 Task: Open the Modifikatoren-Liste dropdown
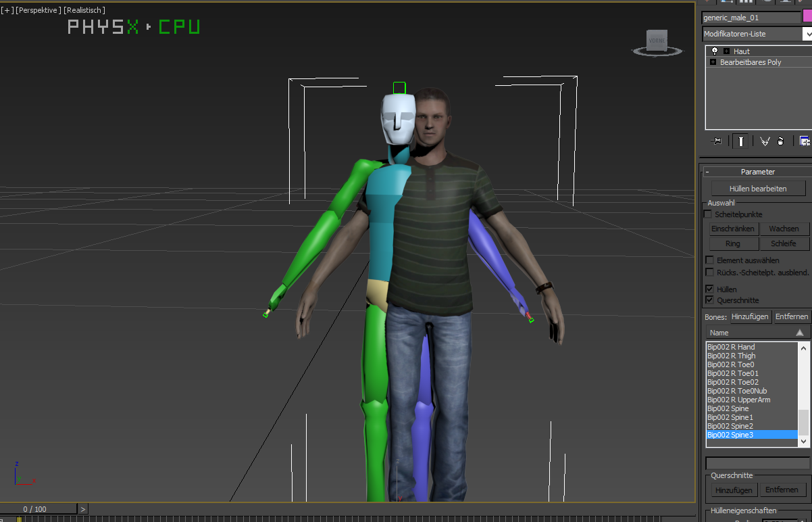pos(806,34)
